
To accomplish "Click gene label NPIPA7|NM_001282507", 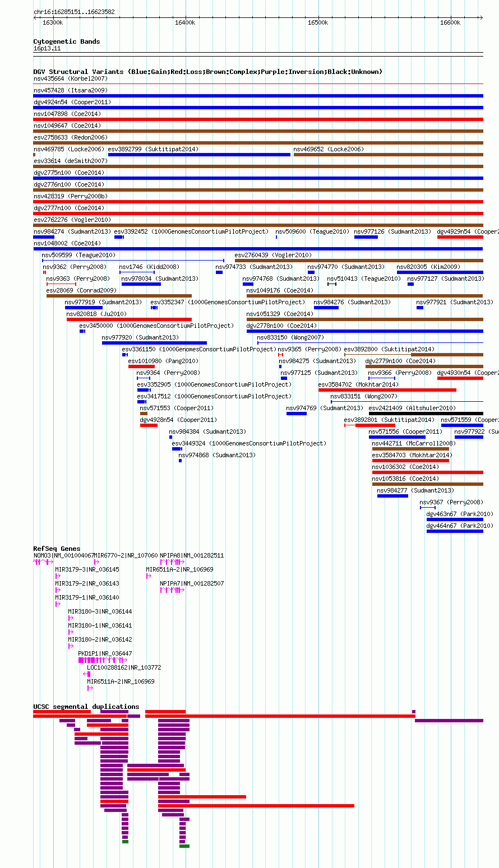I will coord(192,583).
